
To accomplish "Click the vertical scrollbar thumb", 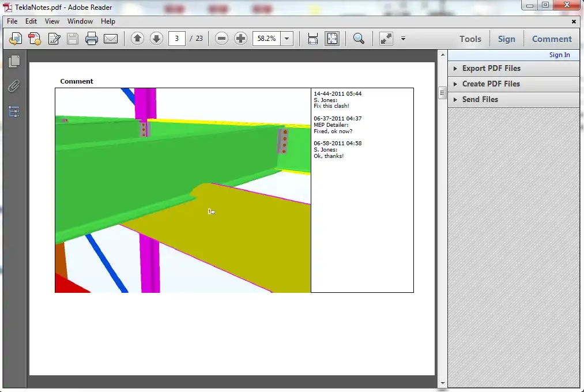I will tap(442, 93).
